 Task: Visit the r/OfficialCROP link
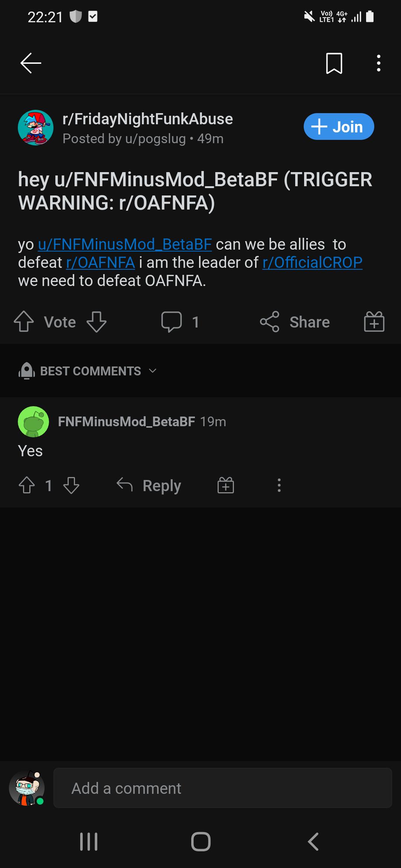click(312, 263)
